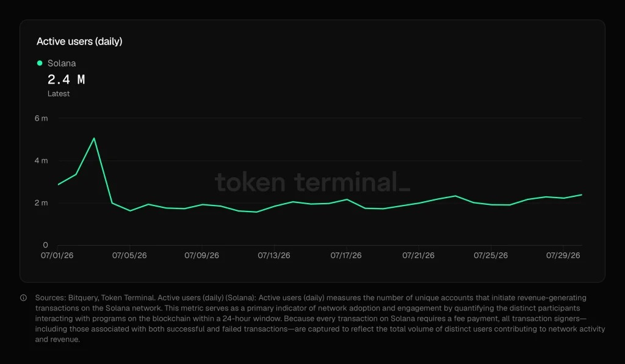Click the last data point of the line

click(582, 194)
